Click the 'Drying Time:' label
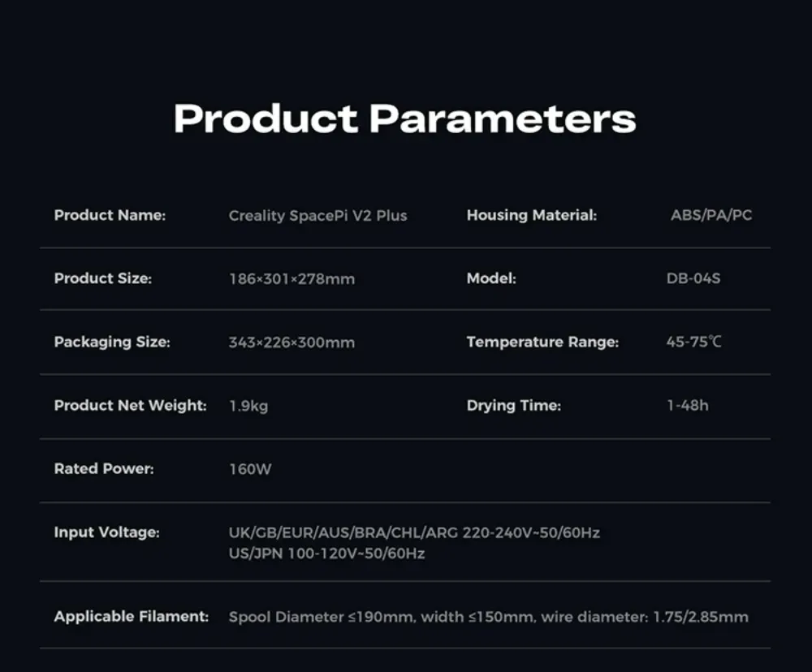The image size is (812, 672). click(514, 405)
